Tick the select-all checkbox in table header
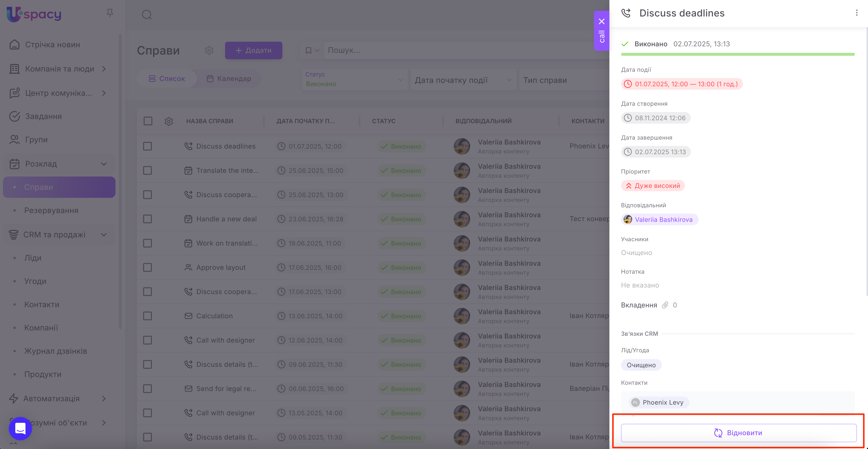 click(147, 121)
